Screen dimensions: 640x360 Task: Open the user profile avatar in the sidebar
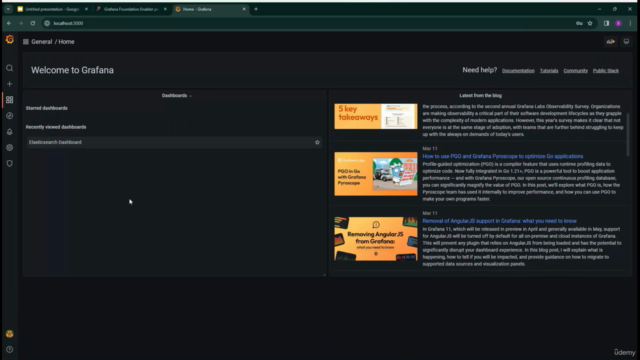coord(9,334)
